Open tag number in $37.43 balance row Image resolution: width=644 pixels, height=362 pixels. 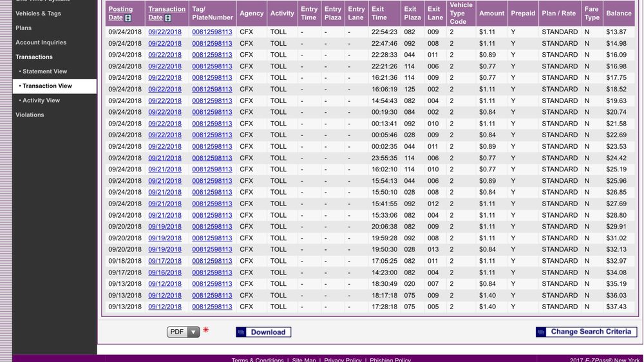pyautogui.click(x=212, y=307)
